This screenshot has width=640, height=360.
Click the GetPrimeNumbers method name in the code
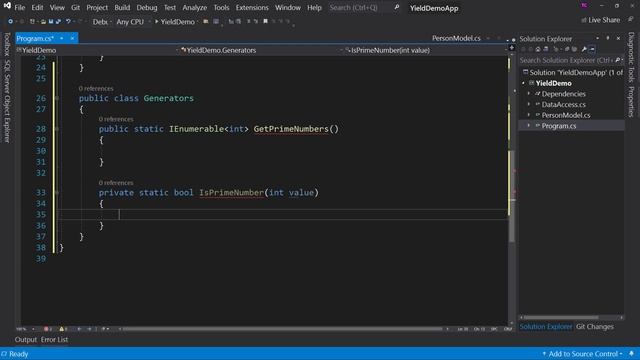[x=291, y=129]
